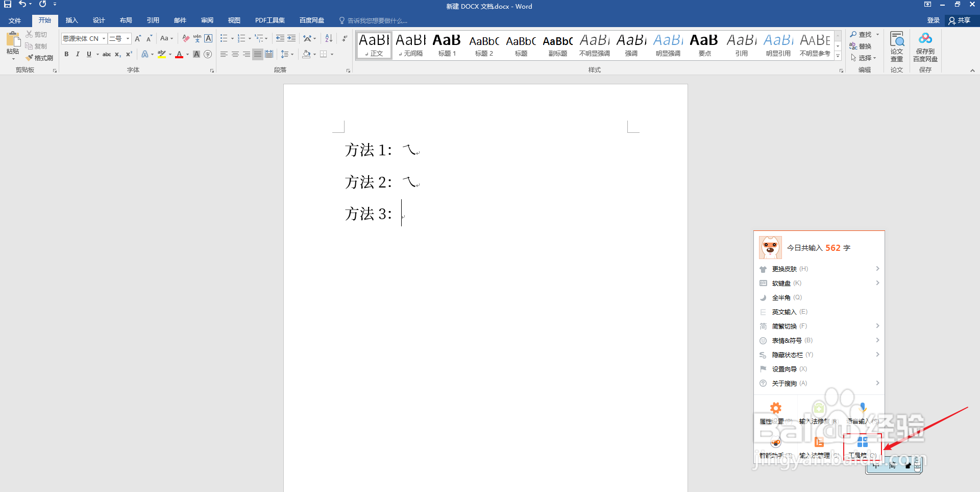The height and width of the screenshot is (492, 980).
Task: Click the Copy (复制) button
Action: pos(36,46)
